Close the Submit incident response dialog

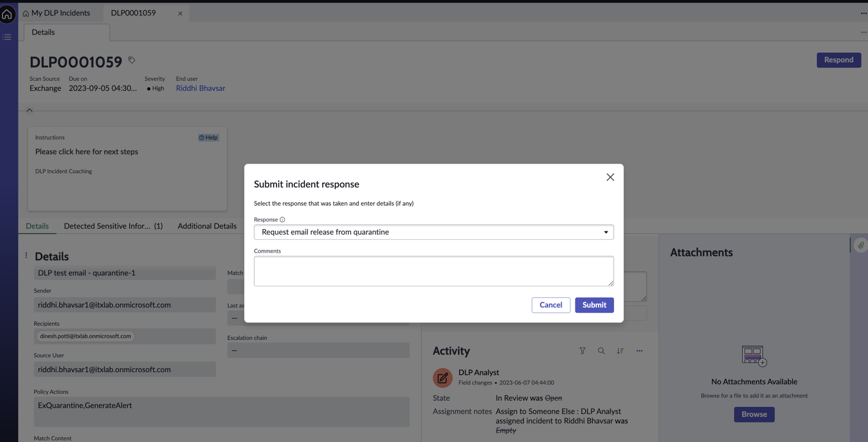[x=610, y=177]
